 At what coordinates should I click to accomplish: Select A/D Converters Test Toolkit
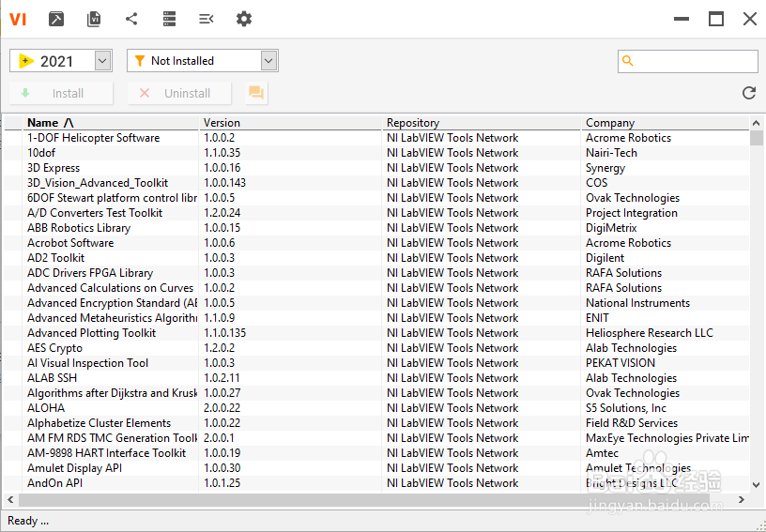[376, 213]
